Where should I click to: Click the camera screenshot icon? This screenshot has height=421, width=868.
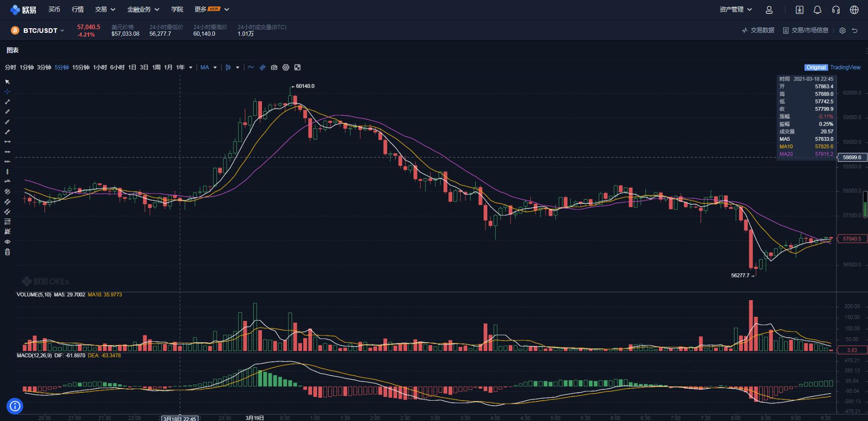pos(274,68)
